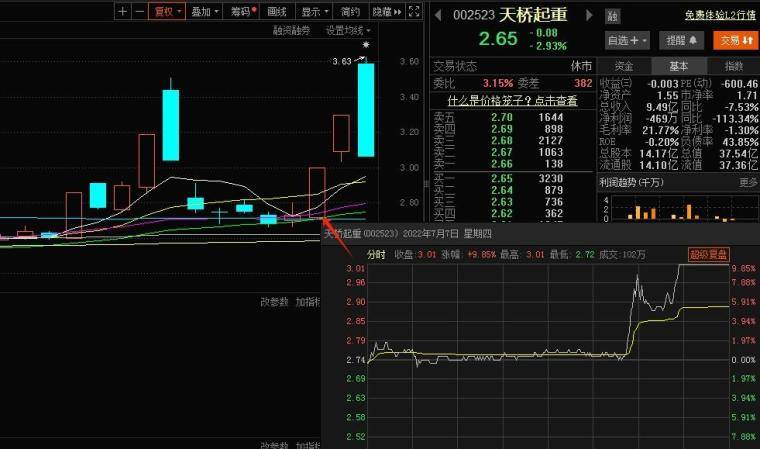The width and height of the screenshot is (760, 449).
Task: Click stock name 天桥起重 title
Action: [x=533, y=15]
